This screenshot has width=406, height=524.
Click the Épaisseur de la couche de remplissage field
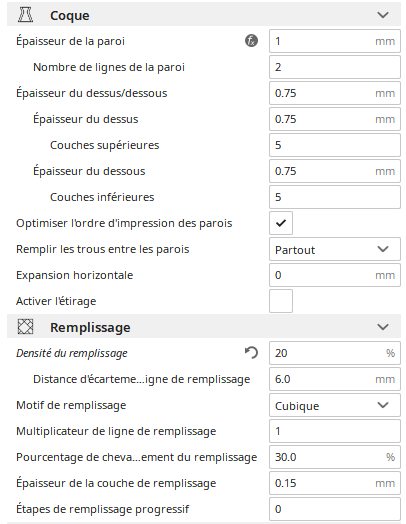pos(335,483)
